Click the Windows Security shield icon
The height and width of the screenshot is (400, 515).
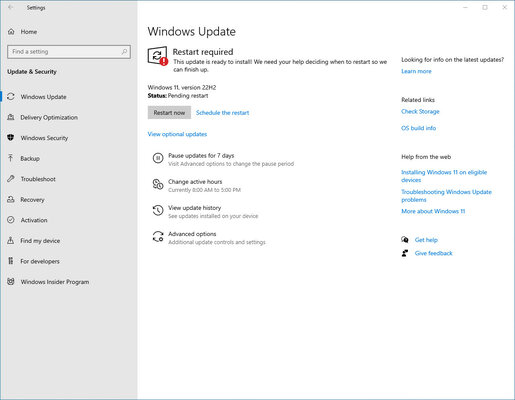[11, 138]
